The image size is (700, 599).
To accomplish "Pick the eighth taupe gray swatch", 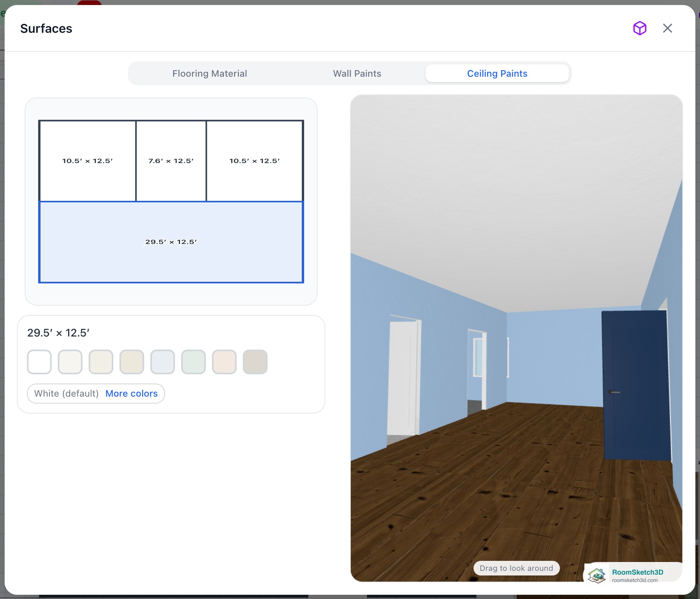I will (x=255, y=362).
